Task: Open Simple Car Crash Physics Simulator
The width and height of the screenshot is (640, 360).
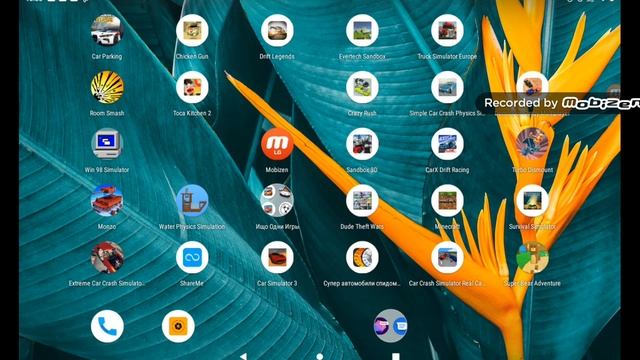Action: pos(447,87)
